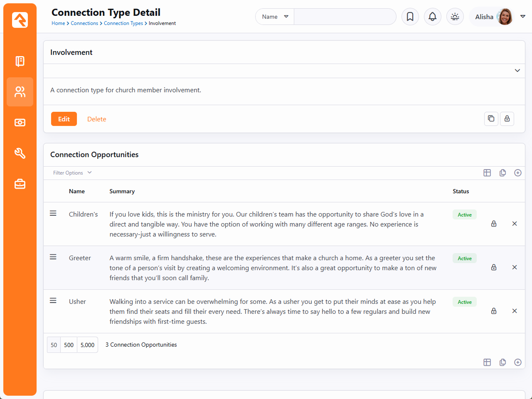Click the Edit button
The height and width of the screenshot is (399, 532).
pyautogui.click(x=64, y=119)
